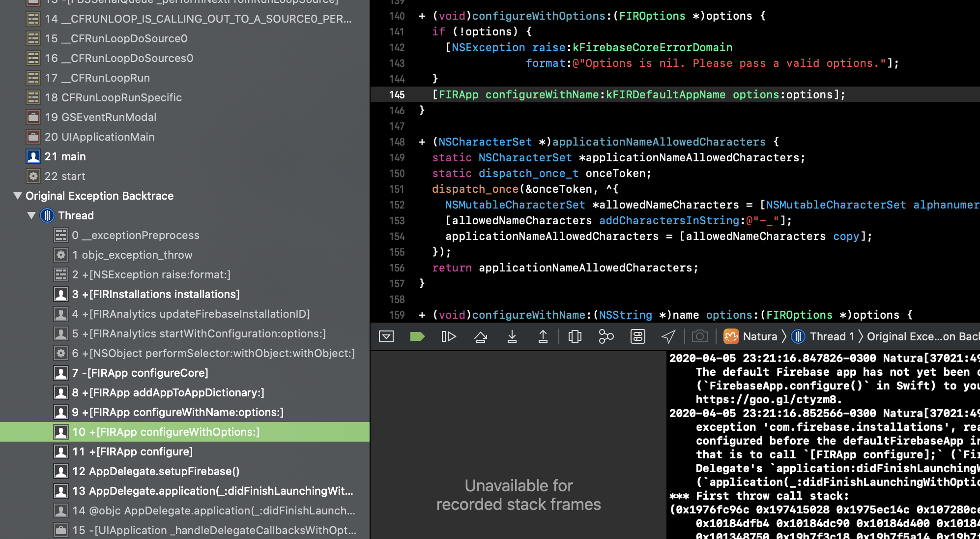The height and width of the screenshot is (539, 980).
Task: Click addCharactersInString call on line 153
Action: tap(669, 220)
